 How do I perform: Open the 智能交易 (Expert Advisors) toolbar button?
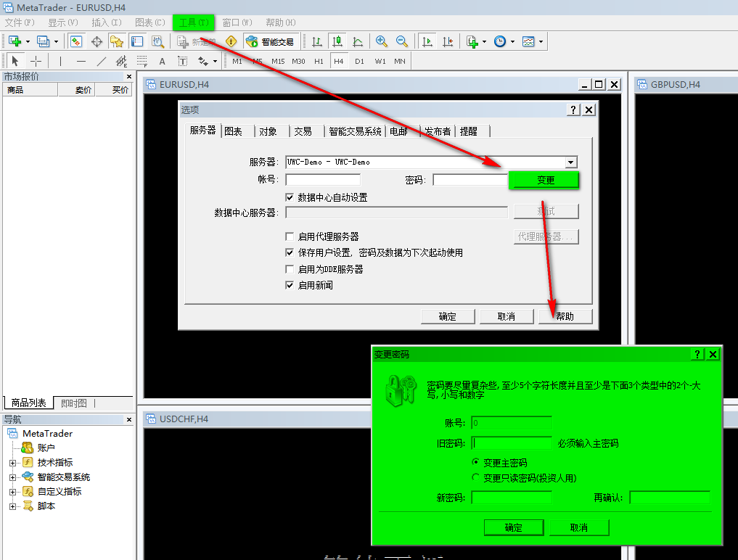coord(271,41)
